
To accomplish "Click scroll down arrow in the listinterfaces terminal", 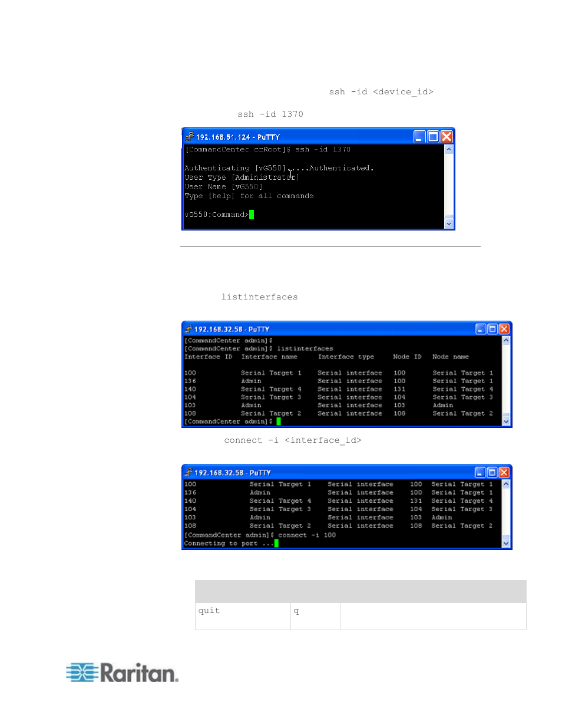I will pos(506,421).
